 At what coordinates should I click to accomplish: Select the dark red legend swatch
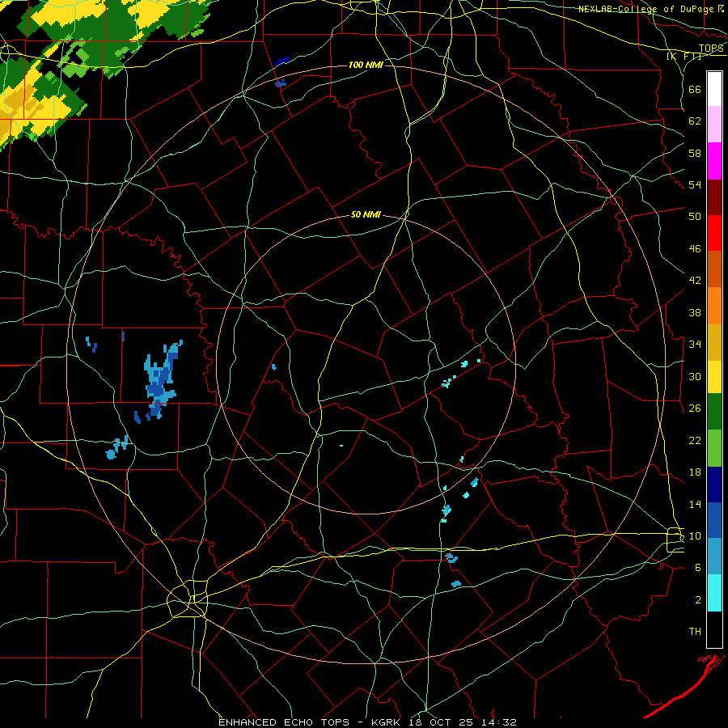tap(714, 197)
